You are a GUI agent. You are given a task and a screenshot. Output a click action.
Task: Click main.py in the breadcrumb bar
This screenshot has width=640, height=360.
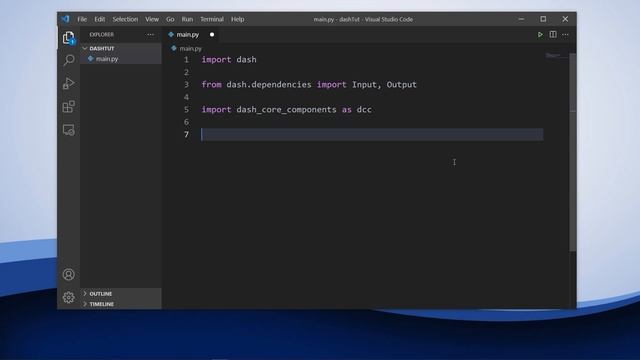pyautogui.click(x=191, y=49)
